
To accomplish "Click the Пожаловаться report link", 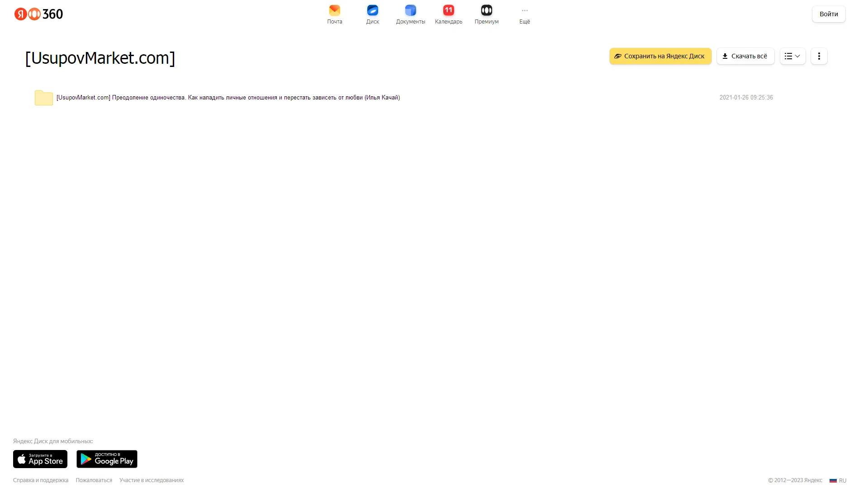I will point(94,480).
